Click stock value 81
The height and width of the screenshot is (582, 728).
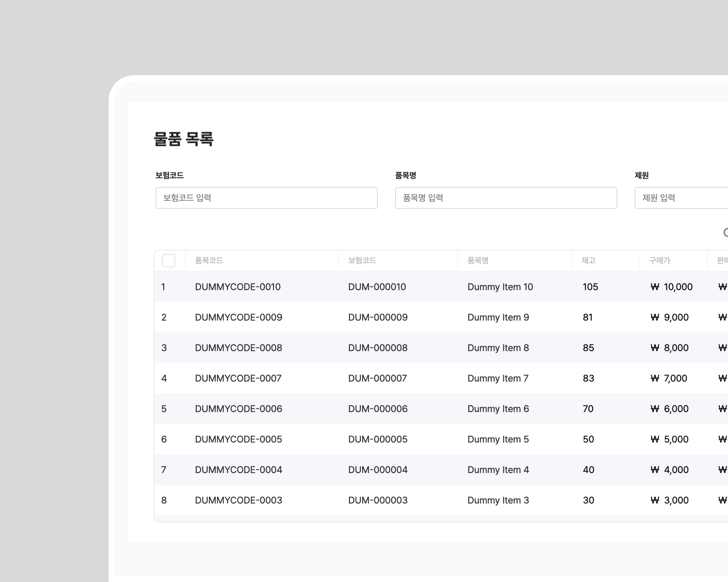point(588,317)
